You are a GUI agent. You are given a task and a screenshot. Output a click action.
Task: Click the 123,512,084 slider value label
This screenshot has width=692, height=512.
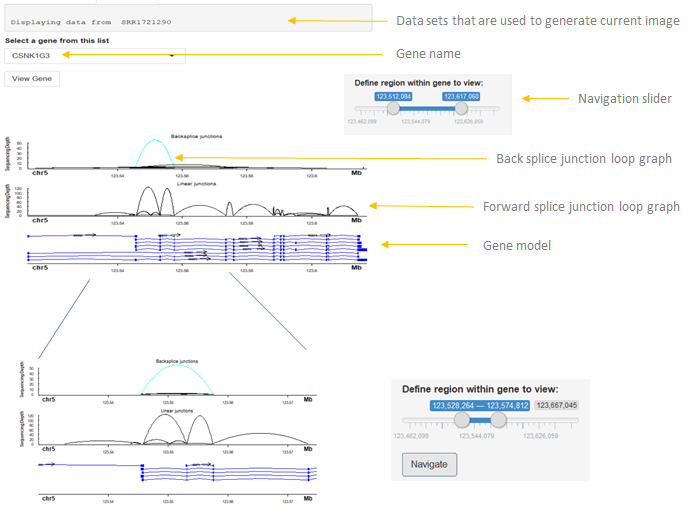pyautogui.click(x=394, y=96)
